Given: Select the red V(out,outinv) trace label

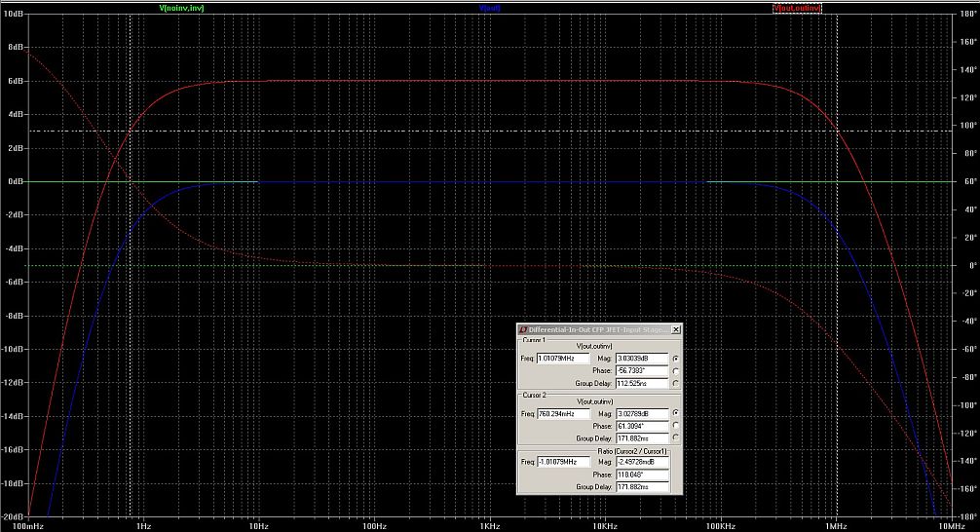Looking at the screenshot, I should click(x=797, y=8).
